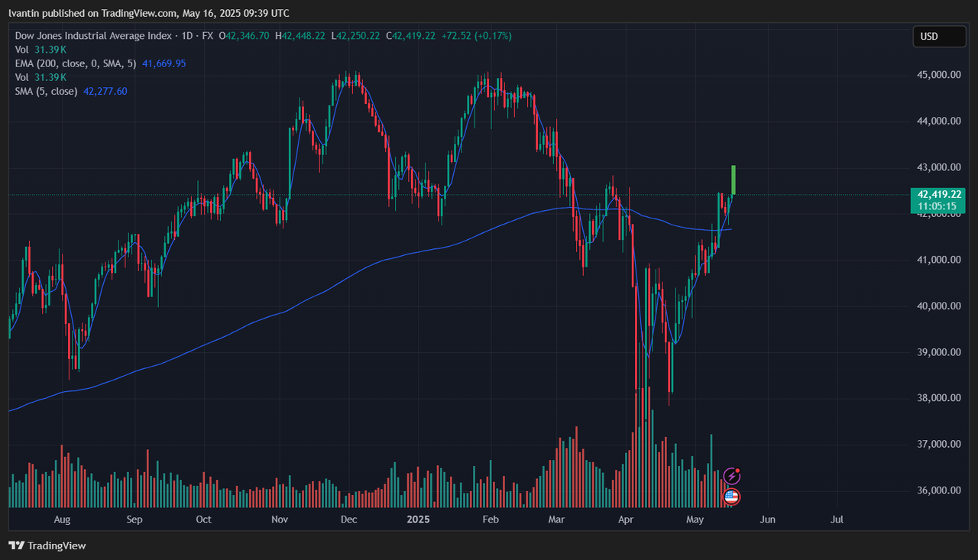The height and width of the screenshot is (560, 978).
Task: Click the close value C42,419.22
Action: pos(411,36)
